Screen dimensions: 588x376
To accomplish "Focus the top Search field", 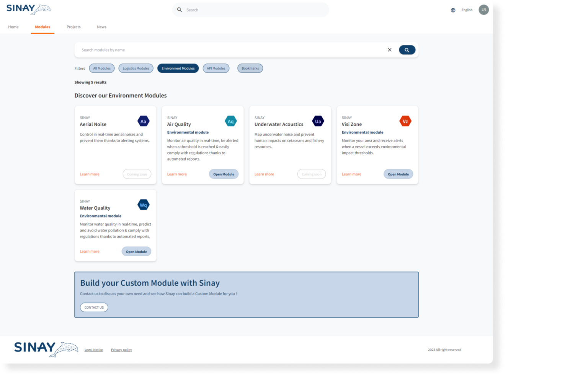I will coord(251,10).
